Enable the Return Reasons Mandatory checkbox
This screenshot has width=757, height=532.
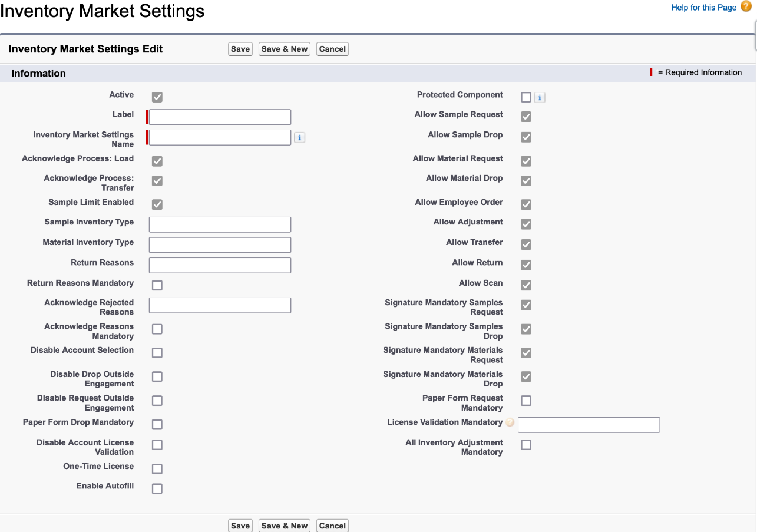[157, 285]
